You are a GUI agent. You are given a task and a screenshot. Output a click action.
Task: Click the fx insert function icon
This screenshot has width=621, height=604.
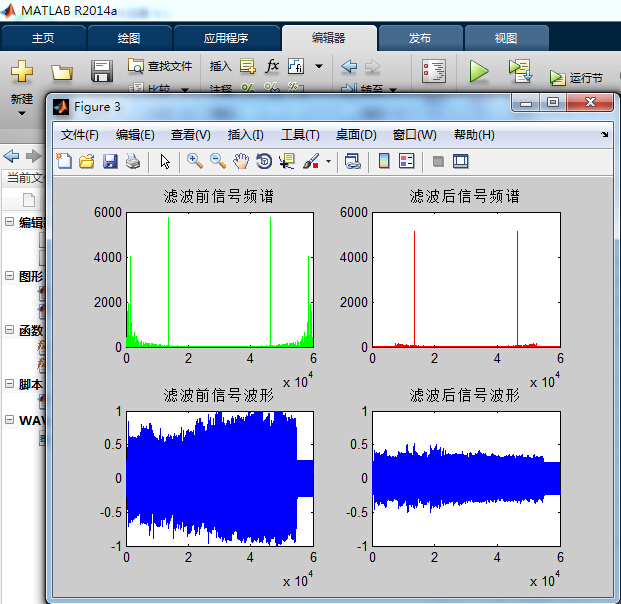click(x=272, y=65)
